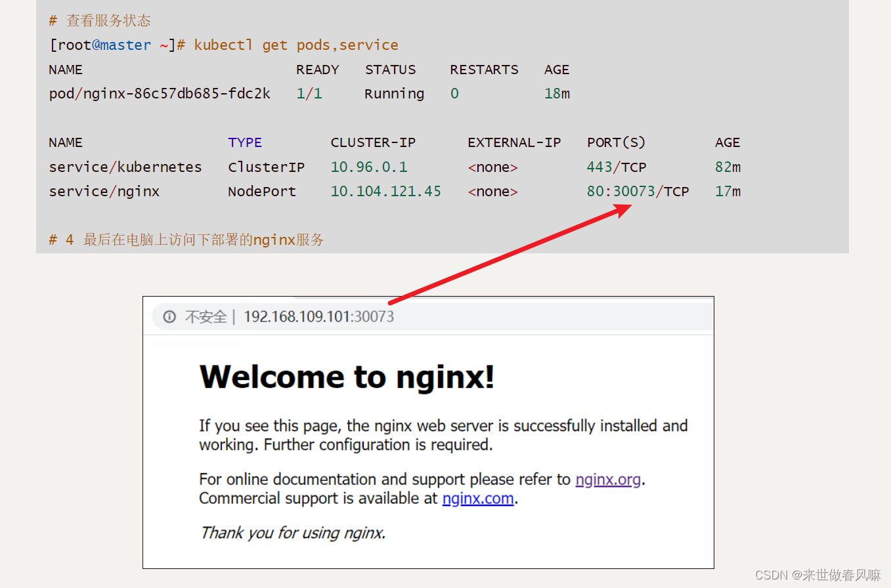
Task: Click the READY column header
Action: [318, 69]
